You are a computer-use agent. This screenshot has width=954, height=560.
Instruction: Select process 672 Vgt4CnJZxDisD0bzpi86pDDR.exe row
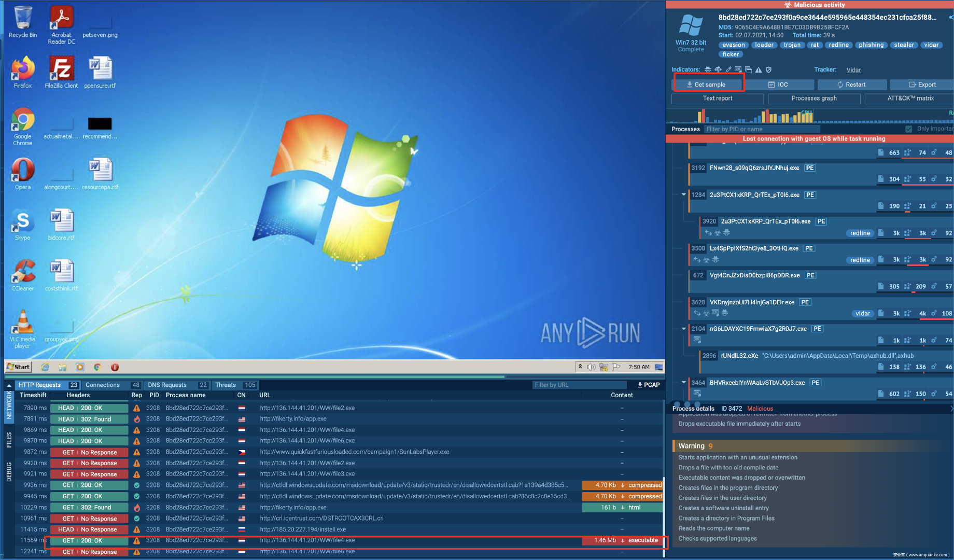point(821,281)
